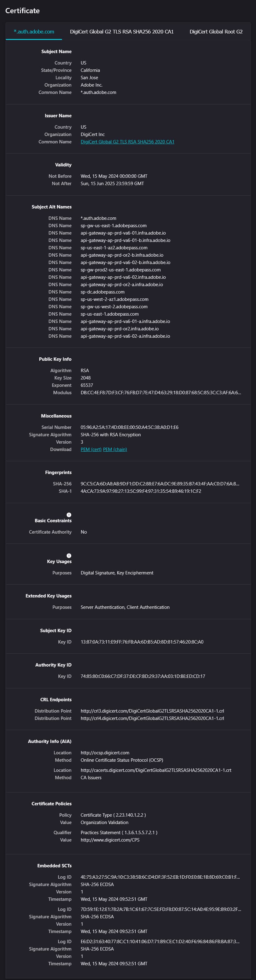Click the truncated SHA-256 fingerprint value
256x980 pixels.
point(160,484)
